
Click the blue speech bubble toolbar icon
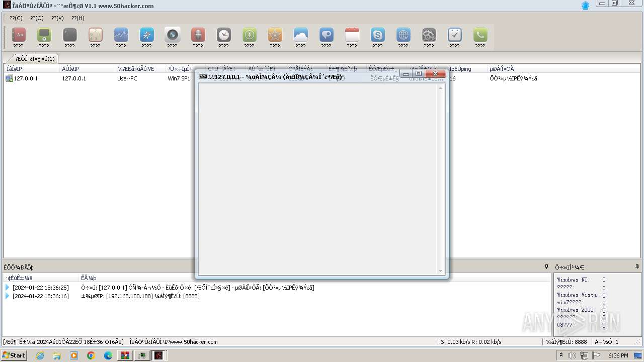[327, 35]
